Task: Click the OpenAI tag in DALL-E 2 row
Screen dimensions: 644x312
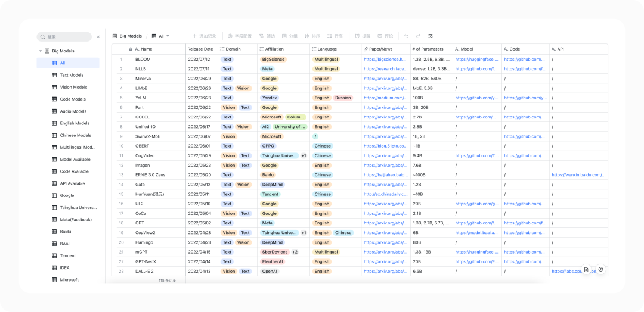Action: 270,272
